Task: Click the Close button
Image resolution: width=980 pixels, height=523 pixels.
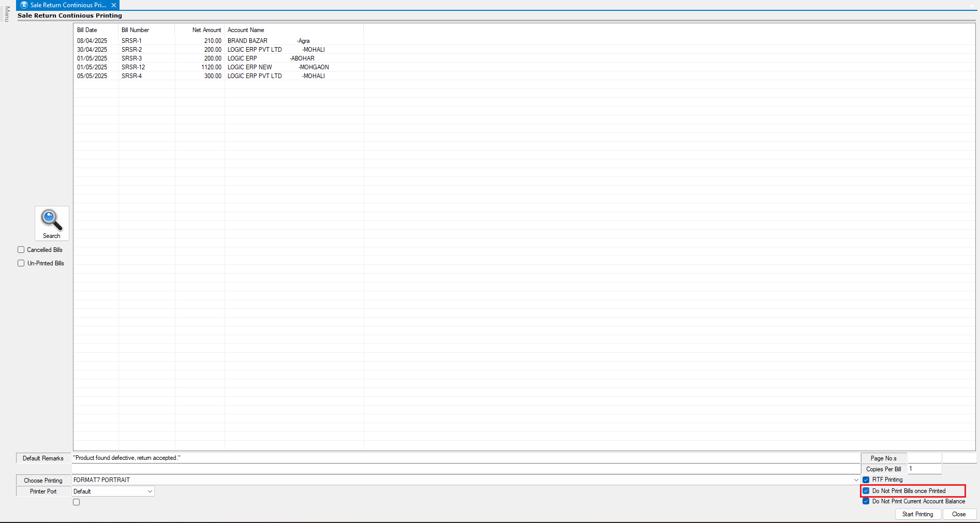Action: coord(959,514)
